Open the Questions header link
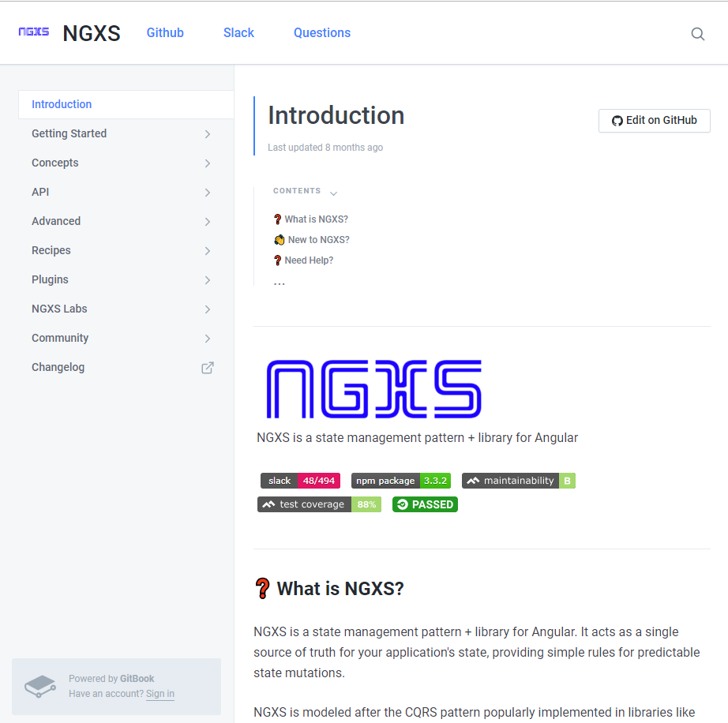The height and width of the screenshot is (723, 728). (x=321, y=33)
